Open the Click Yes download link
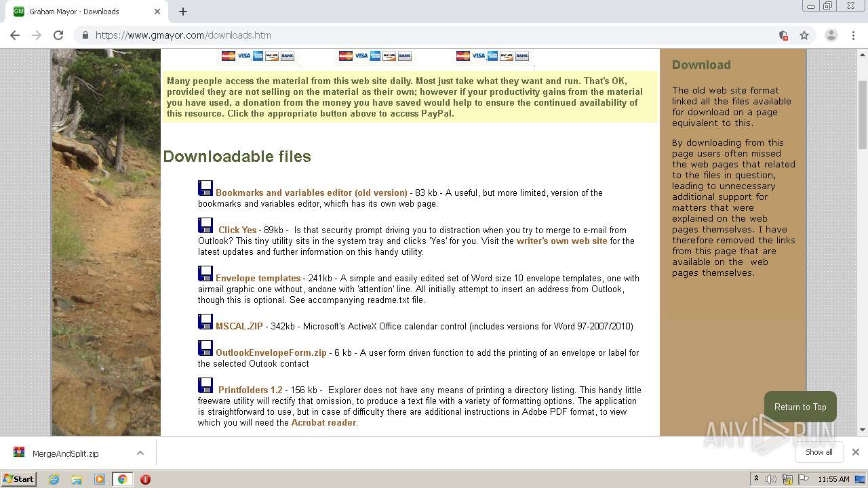Viewport: 868px width, 488px height. [237, 230]
